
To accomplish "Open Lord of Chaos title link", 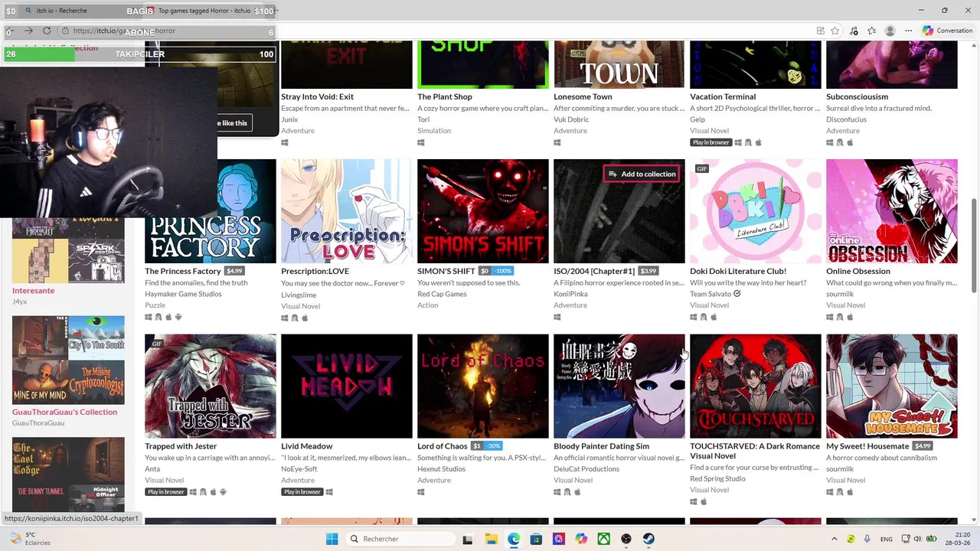I will pyautogui.click(x=443, y=446).
